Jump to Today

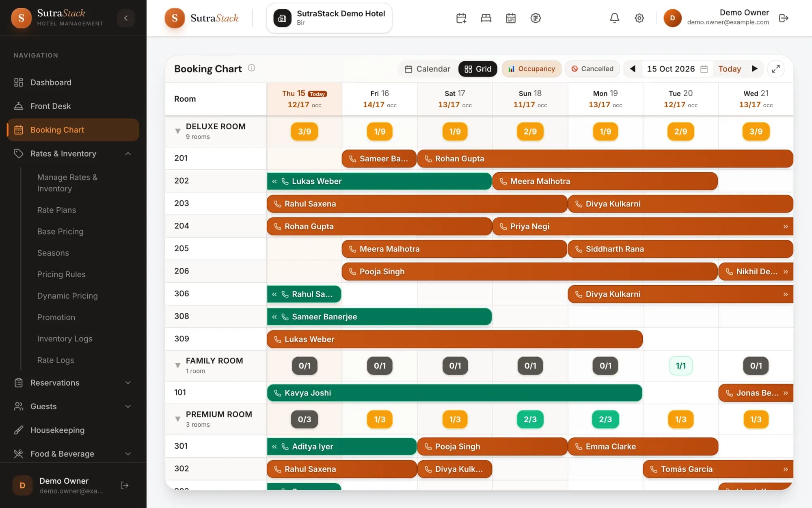pyautogui.click(x=730, y=69)
